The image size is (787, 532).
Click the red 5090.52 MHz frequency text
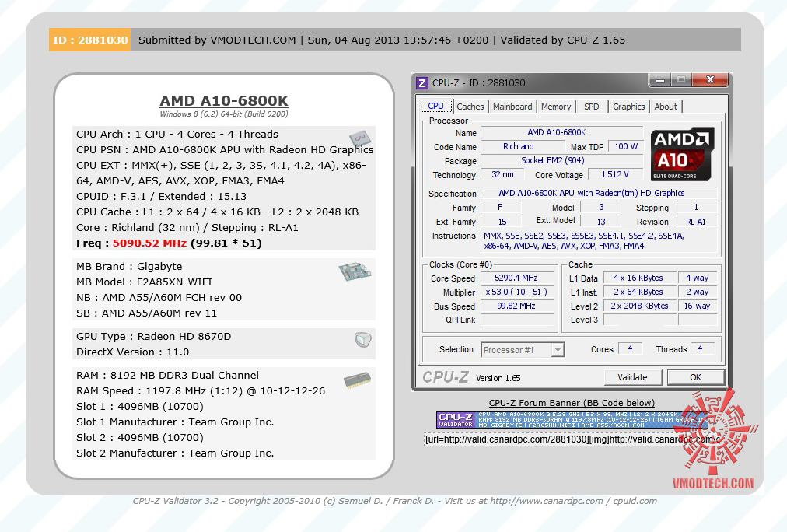[149, 243]
